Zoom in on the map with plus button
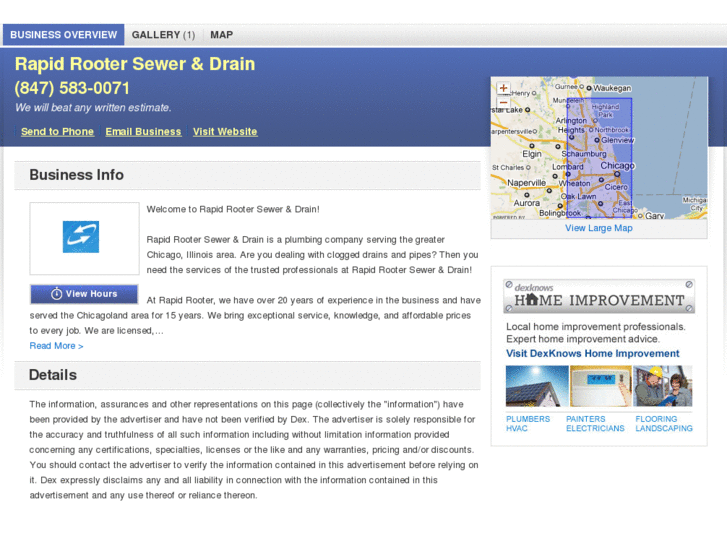The image size is (727, 545). (x=503, y=88)
